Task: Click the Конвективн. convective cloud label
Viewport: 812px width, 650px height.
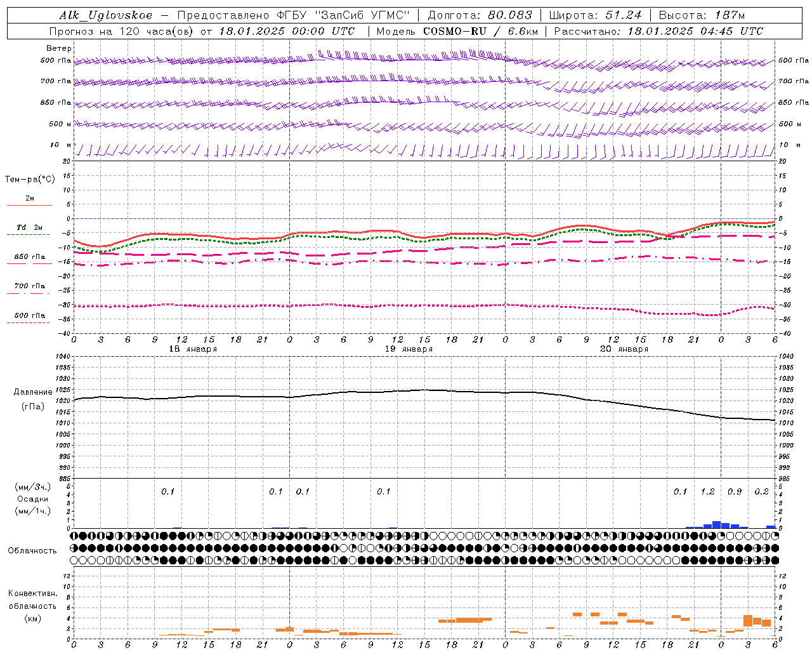Action: click(32, 594)
